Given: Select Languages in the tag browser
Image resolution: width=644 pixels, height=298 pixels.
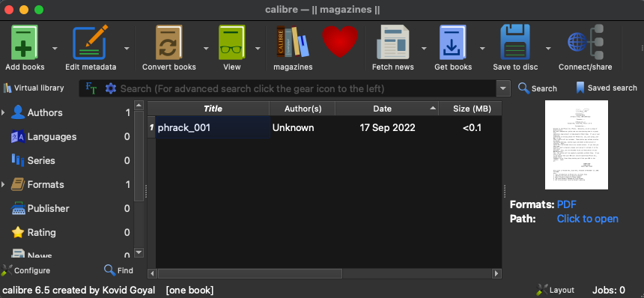Looking at the screenshot, I should tap(52, 137).
